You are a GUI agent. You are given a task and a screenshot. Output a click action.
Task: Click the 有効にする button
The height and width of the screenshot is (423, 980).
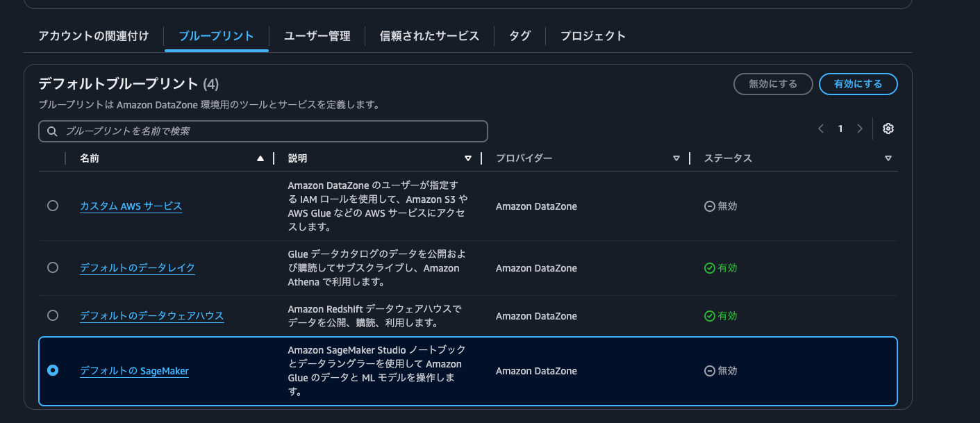coord(858,83)
